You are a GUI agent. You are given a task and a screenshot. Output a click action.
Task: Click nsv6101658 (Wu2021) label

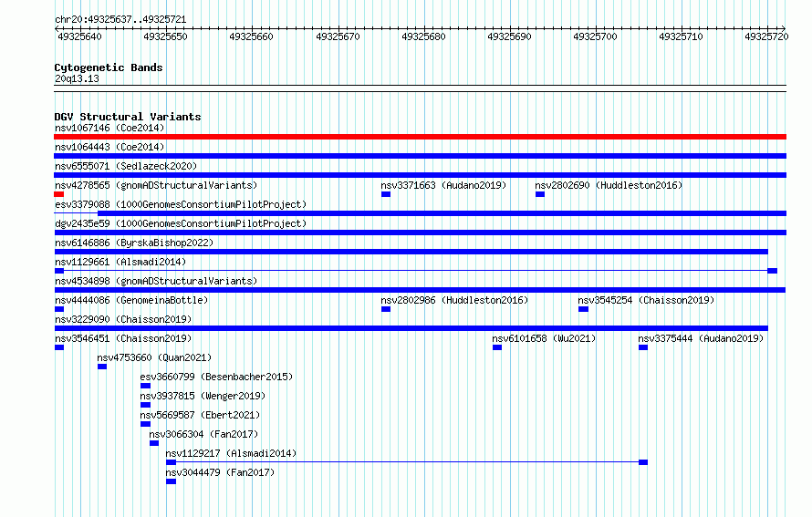tap(544, 338)
